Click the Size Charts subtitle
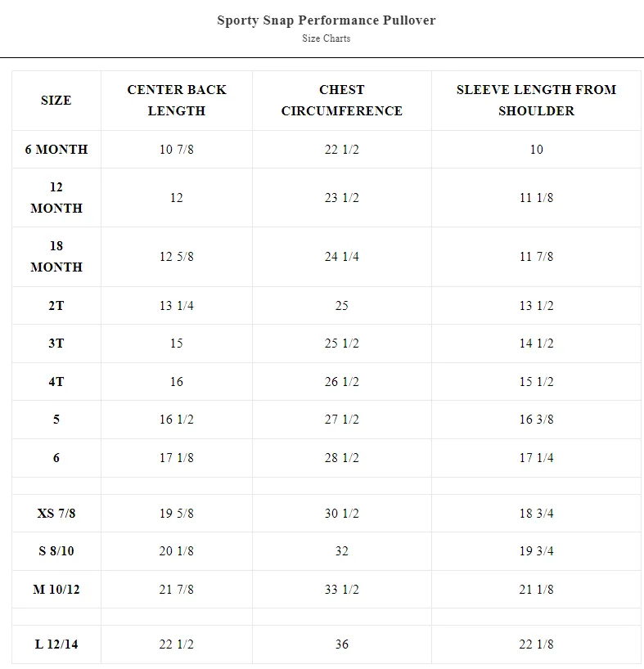Screen dimensions: 644x669 coord(326,38)
